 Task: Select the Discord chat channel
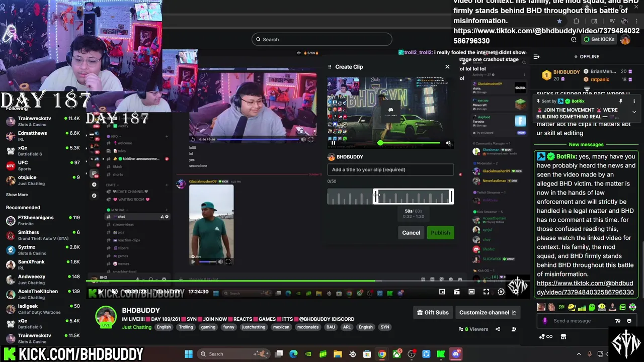click(137, 217)
